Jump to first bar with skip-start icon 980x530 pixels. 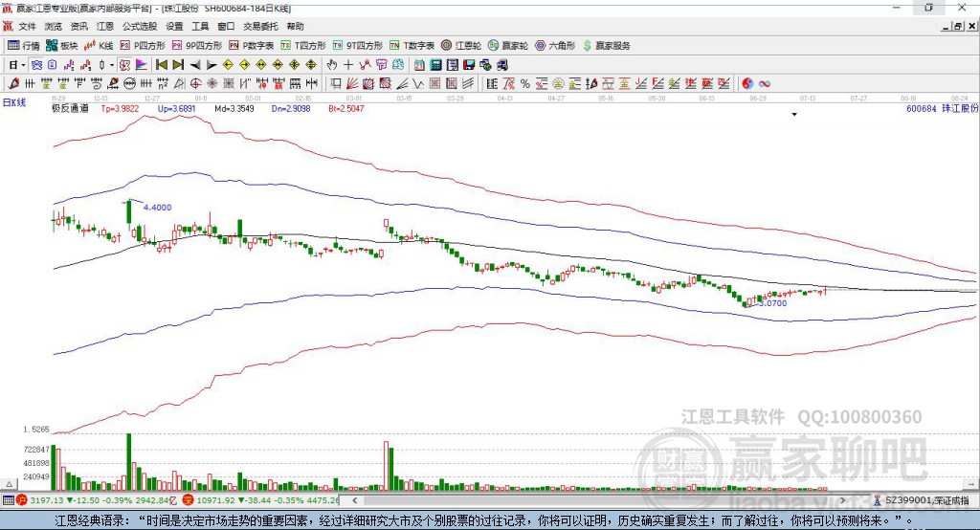point(161,65)
